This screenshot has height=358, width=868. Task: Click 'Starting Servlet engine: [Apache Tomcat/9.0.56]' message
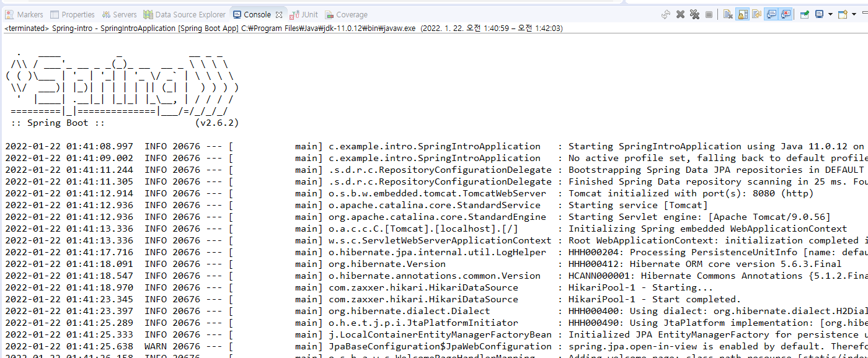coord(699,217)
